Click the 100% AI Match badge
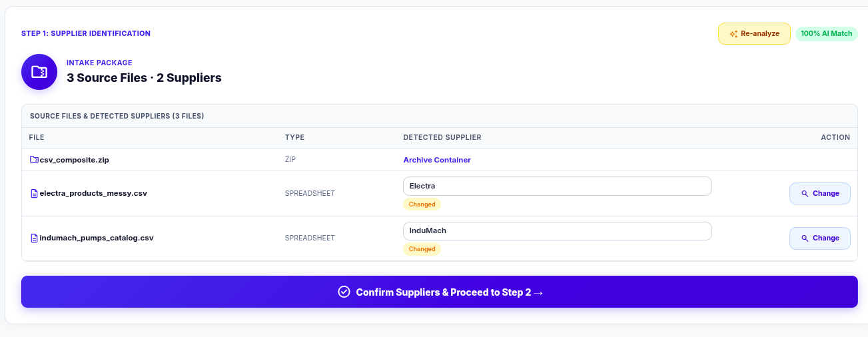 [827, 34]
